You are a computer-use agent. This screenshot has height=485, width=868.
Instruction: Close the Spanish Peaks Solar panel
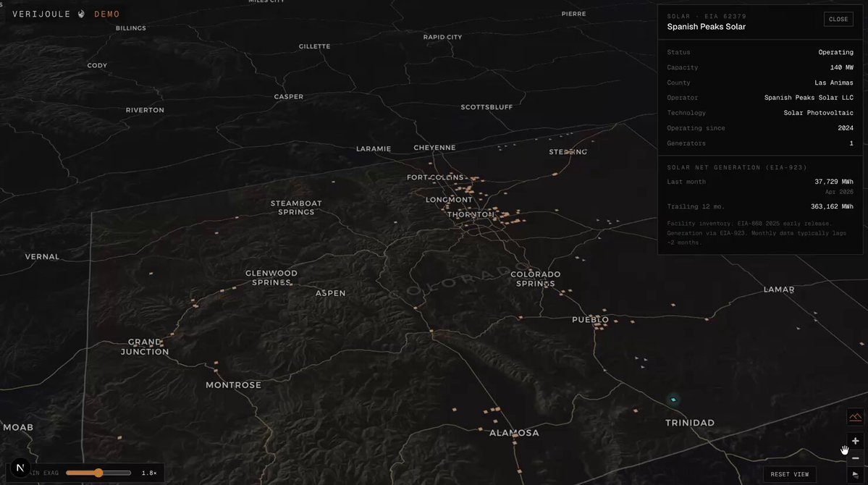tap(838, 20)
